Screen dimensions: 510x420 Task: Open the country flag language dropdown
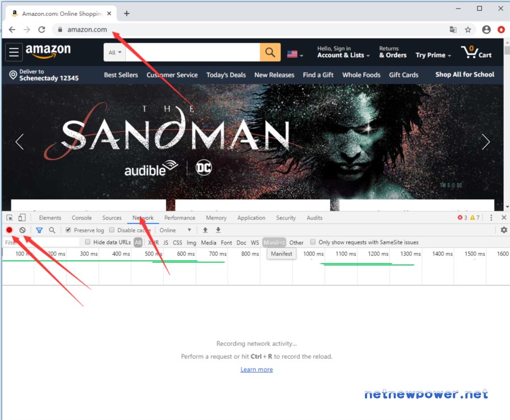[x=295, y=54]
